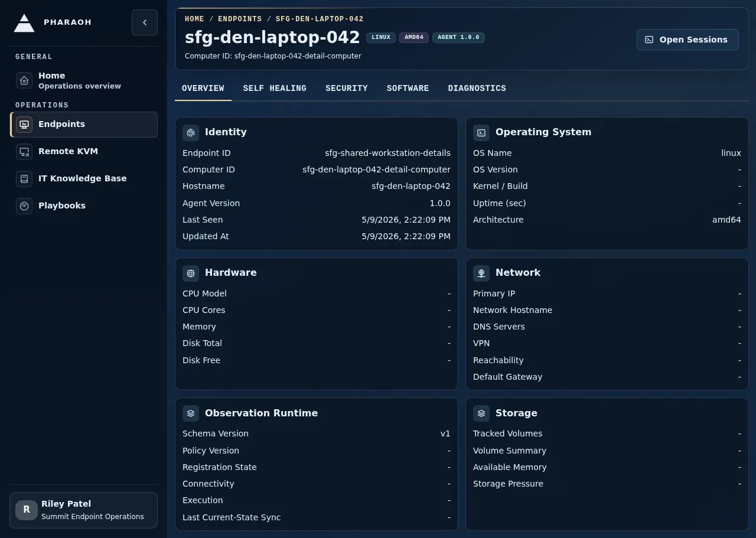Viewport: 756px width, 538px height.
Task: Open the Playbooks section
Action: click(x=84, y=206)
